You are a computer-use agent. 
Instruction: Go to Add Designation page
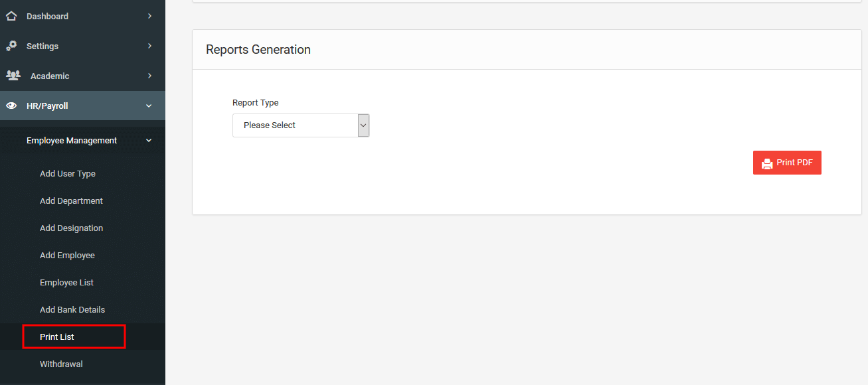tap(71, 228)
